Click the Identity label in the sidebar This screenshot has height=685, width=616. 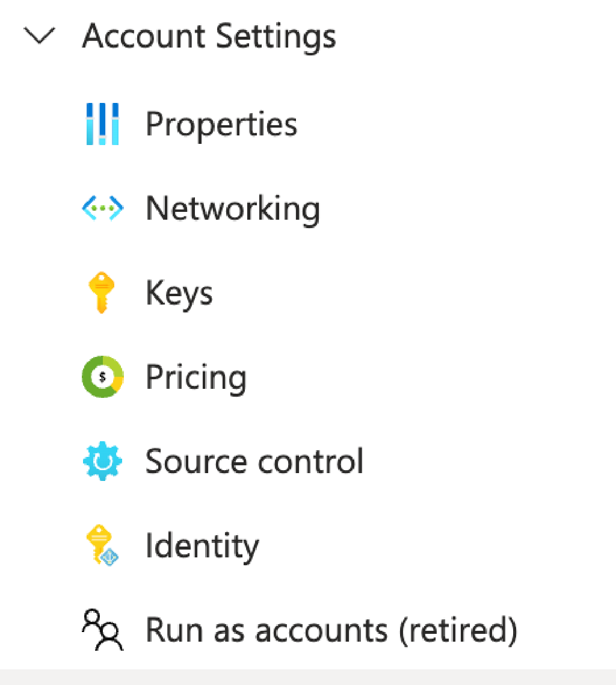click(202, 545)
